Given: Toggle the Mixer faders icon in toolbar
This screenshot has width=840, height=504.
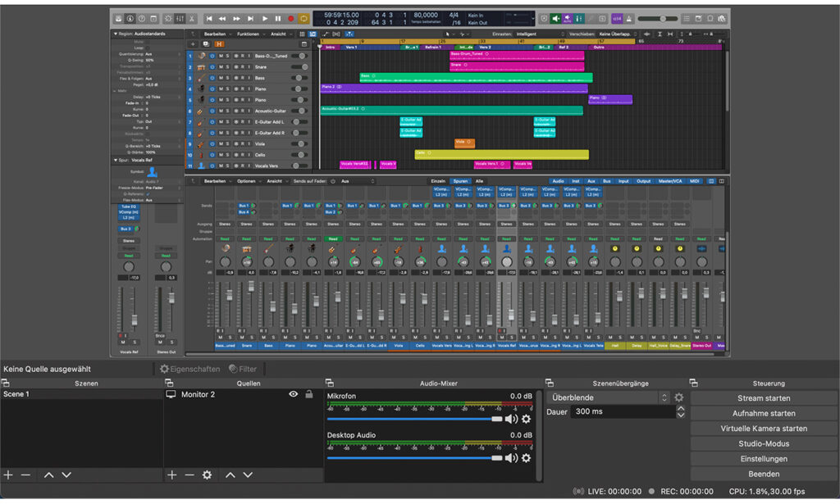Looking at the screenshot, I should pyautogui.click(x=180, y=19).
